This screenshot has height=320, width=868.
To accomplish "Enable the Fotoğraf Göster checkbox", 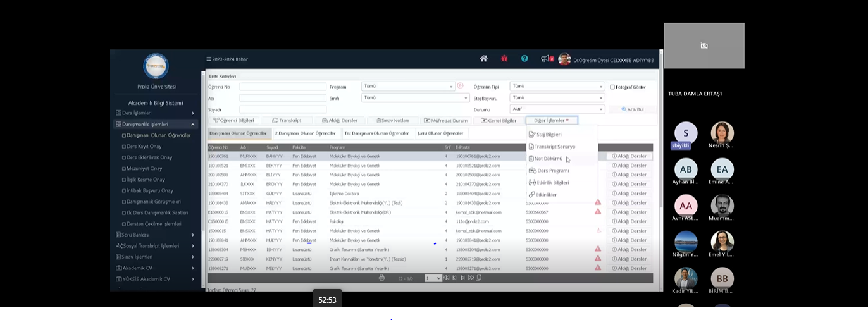I will point(612,87).
